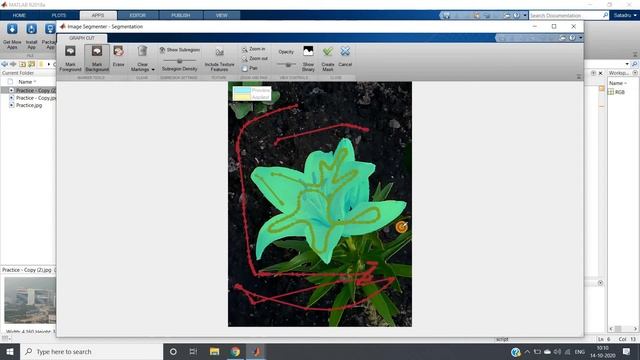The width and height of the screenshot is (640, 360).
Task: Open the Clear Markings dropdown arrow
Action: click(x=153, y=70)
